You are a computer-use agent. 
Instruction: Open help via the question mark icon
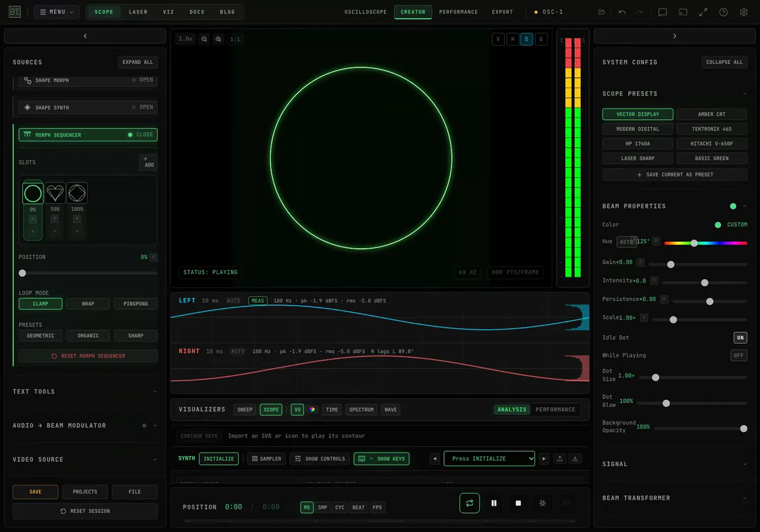pyautogui.click(x=723, y=12)
